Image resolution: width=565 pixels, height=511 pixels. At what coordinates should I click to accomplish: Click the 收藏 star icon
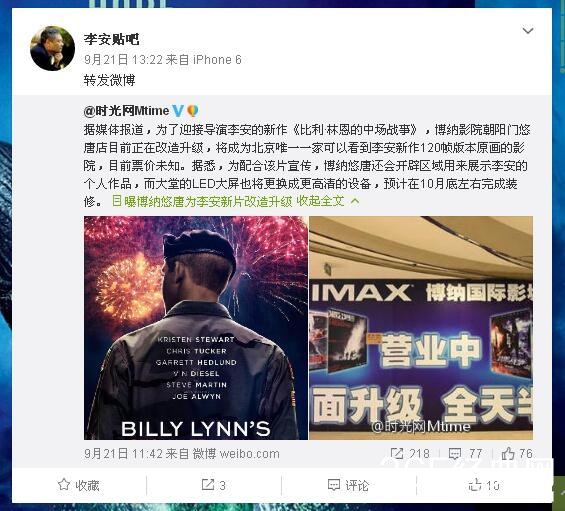64,484
